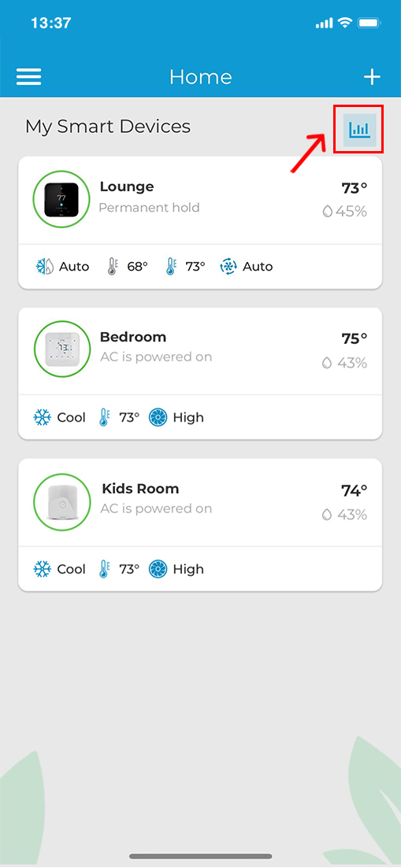Image resolution: width=401 pixels, height=868 pixels.
Task: Tap the Lounge 73° cool setpoint icon
Action: 170,267
